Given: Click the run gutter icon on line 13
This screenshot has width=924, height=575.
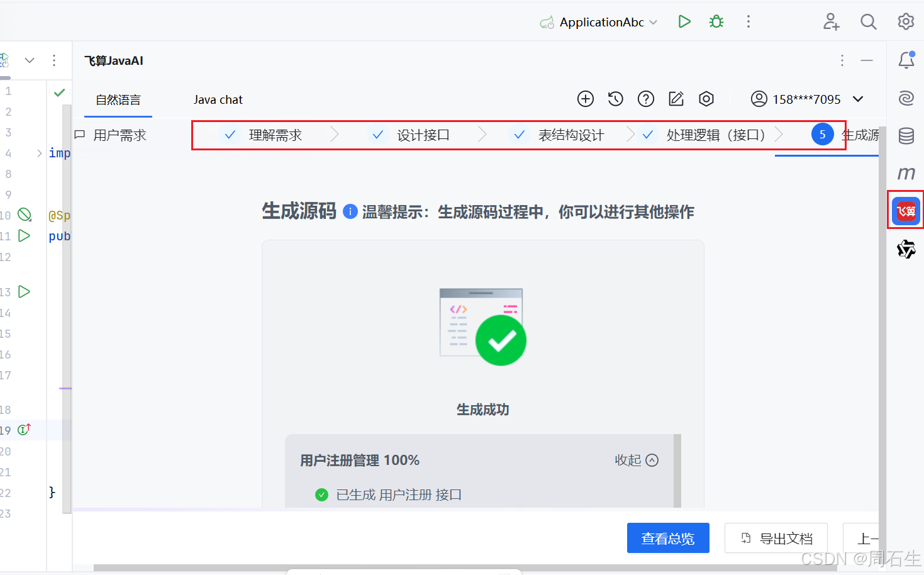Looking at the screenshot, I should tap(25, 292).
